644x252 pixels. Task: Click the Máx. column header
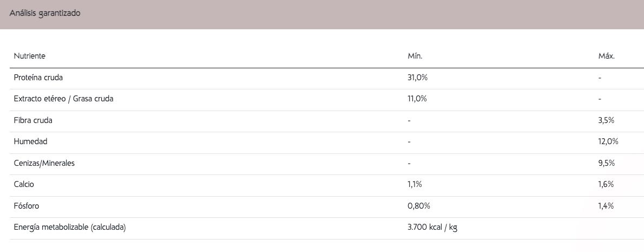(x=607, y=56)
